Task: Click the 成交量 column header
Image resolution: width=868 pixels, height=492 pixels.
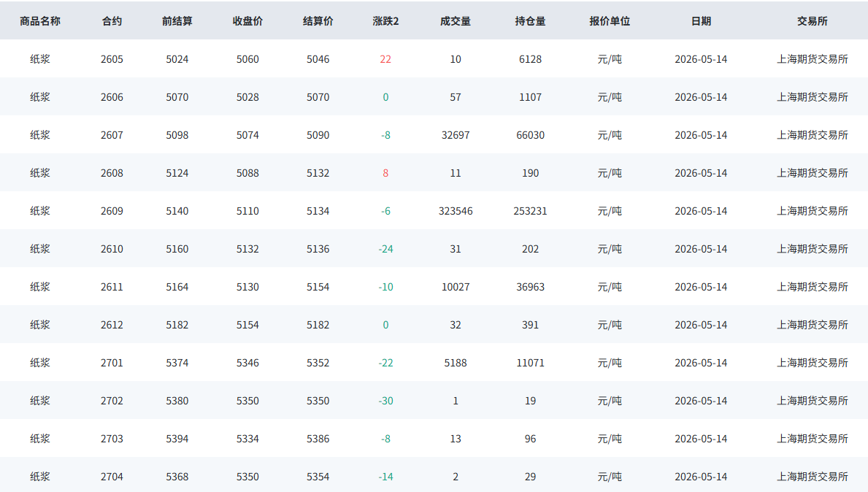Action: [455, 21]
